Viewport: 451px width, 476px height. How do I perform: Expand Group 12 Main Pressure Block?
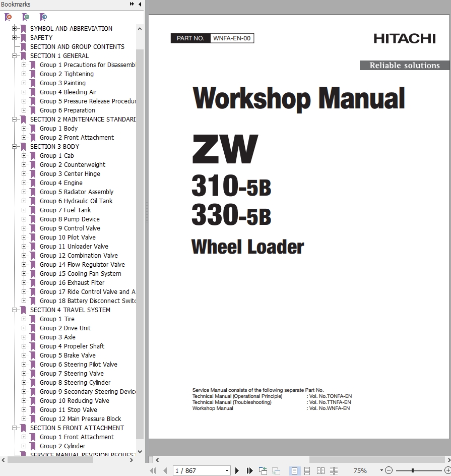click(24, 419)
